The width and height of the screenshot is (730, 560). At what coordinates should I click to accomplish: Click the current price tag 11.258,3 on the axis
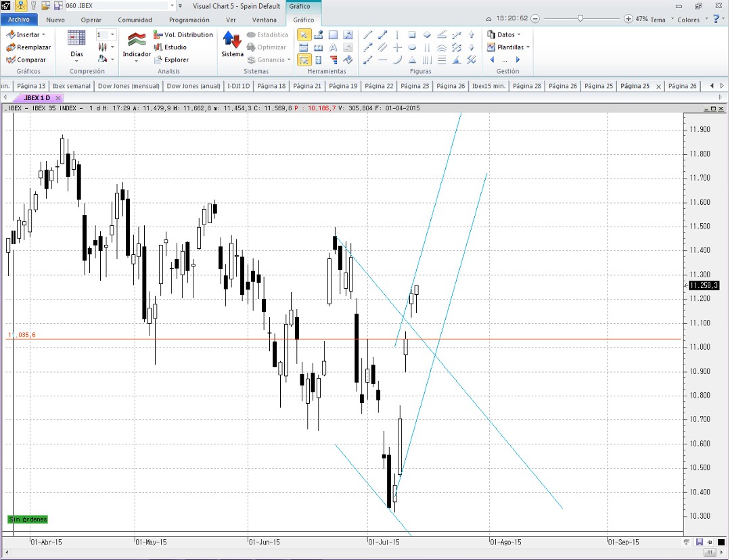pos(704,285)
